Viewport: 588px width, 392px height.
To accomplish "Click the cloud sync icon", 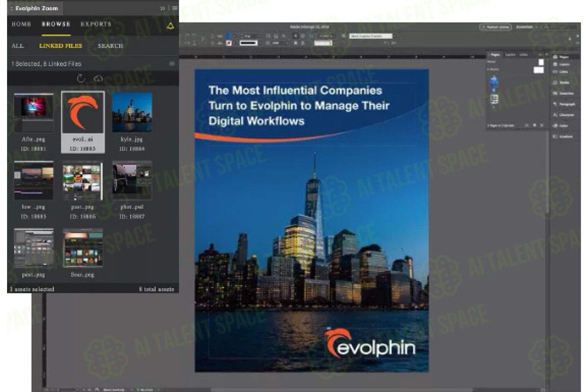I will (98, 78).
